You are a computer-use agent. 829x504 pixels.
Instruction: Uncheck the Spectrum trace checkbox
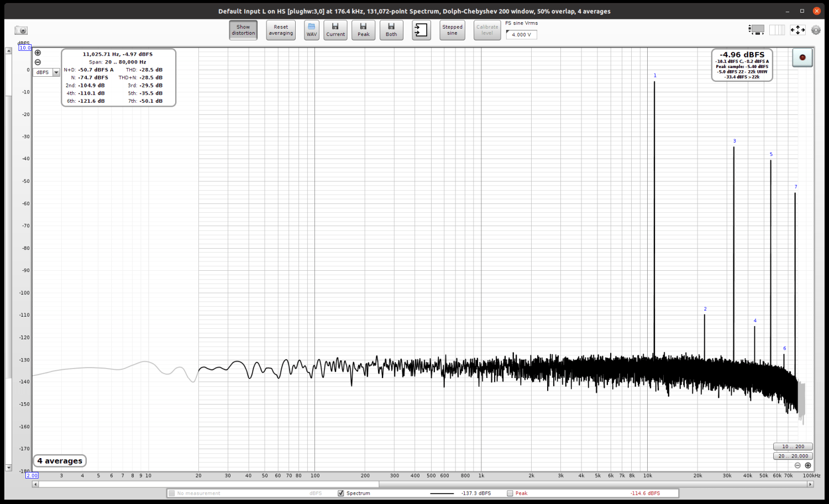coord(341,493)
